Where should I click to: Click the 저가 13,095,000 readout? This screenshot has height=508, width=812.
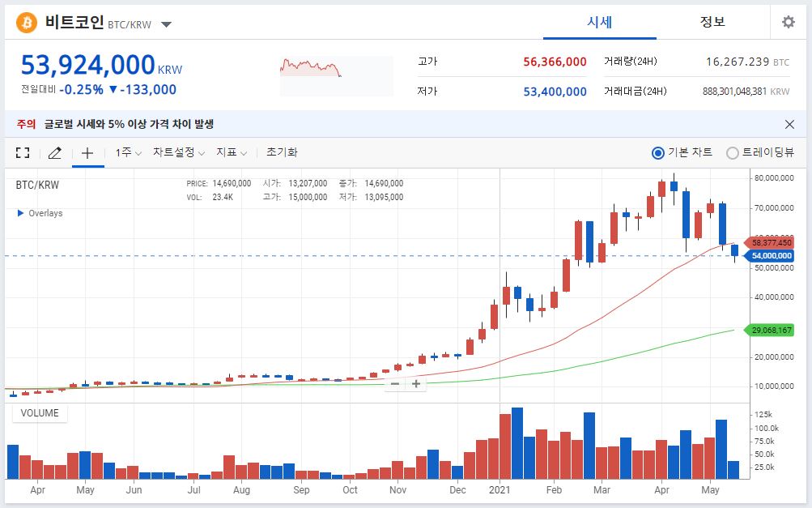pyautogui.click(x=371, y=197)
